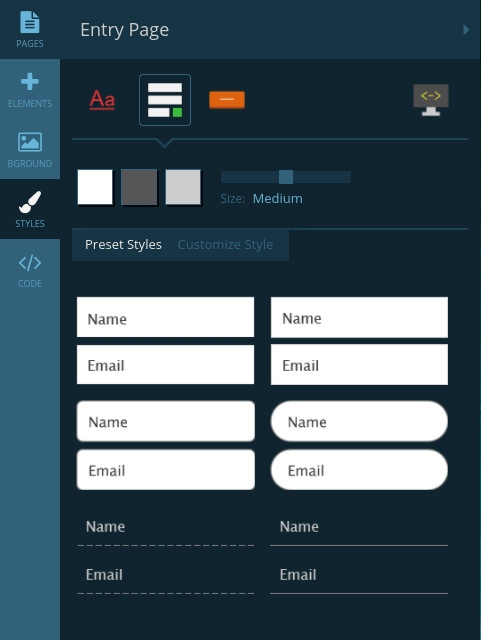Click the monitor width preview icon
The height and width of the screenshot is (640, 481).
431,100
